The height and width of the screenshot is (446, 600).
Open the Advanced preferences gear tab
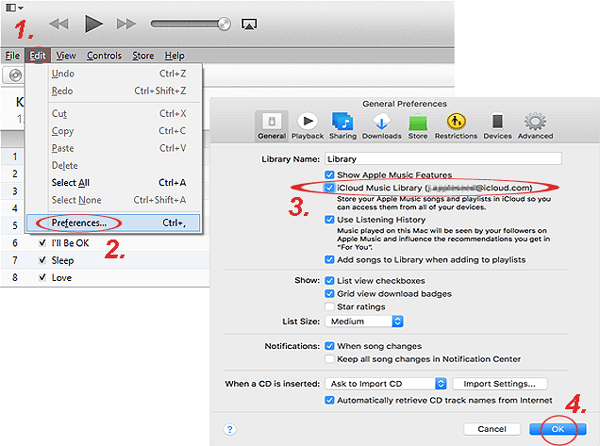pyautogui.click(x=535, y=126)
